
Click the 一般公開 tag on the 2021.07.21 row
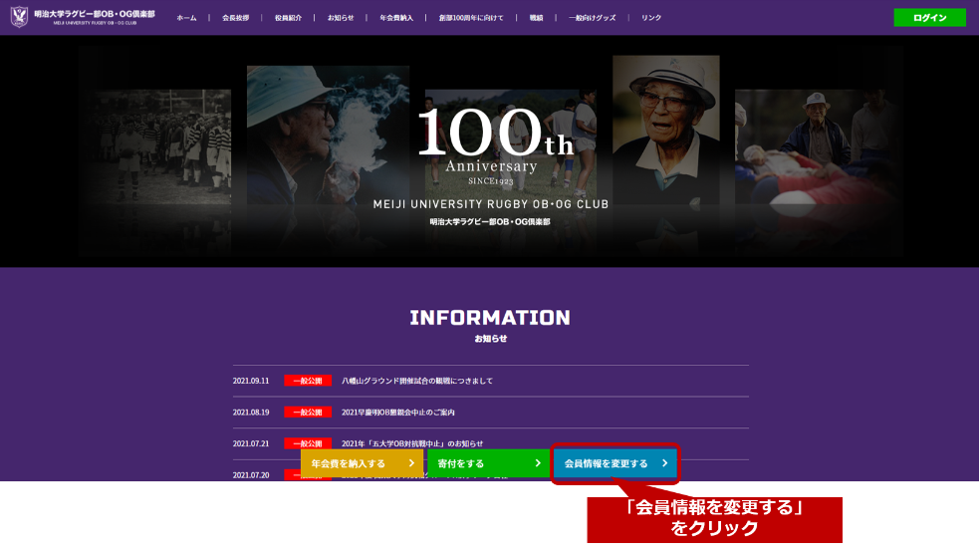(308, 443)
